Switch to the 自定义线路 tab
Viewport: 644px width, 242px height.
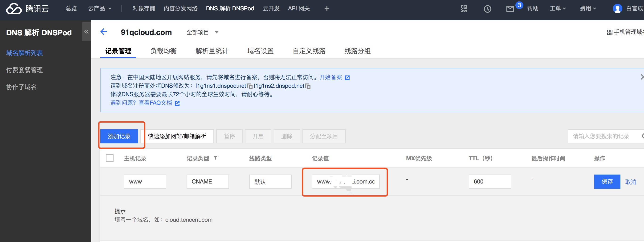pos(309,51)
